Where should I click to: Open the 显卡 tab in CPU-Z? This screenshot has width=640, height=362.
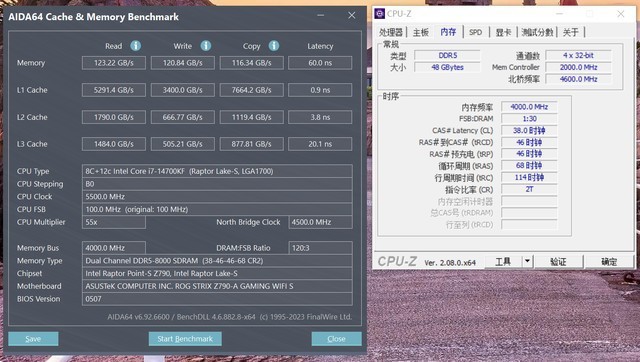click(503, 32)
